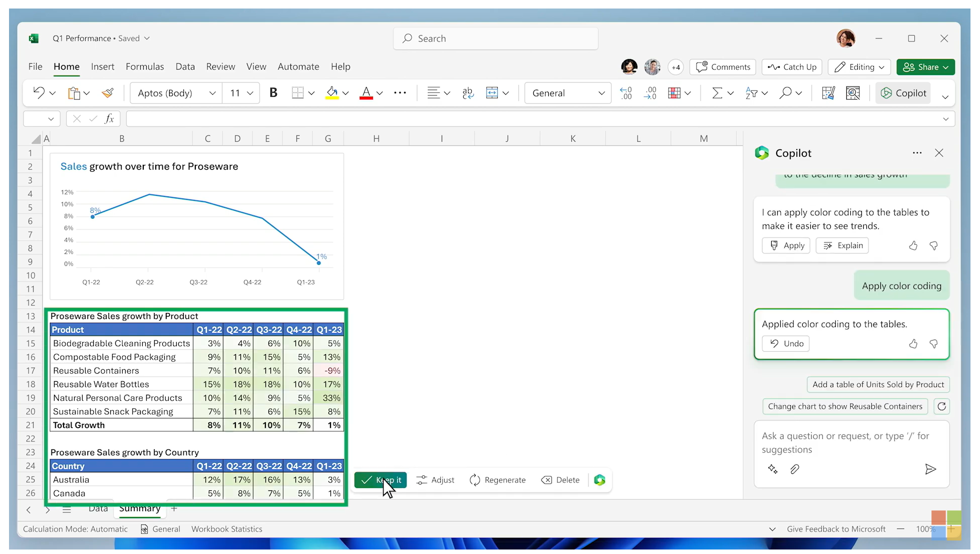This screenshot has height=554, width=980.
Task: Click the green Share button
Action: click(x=925, y=67)
